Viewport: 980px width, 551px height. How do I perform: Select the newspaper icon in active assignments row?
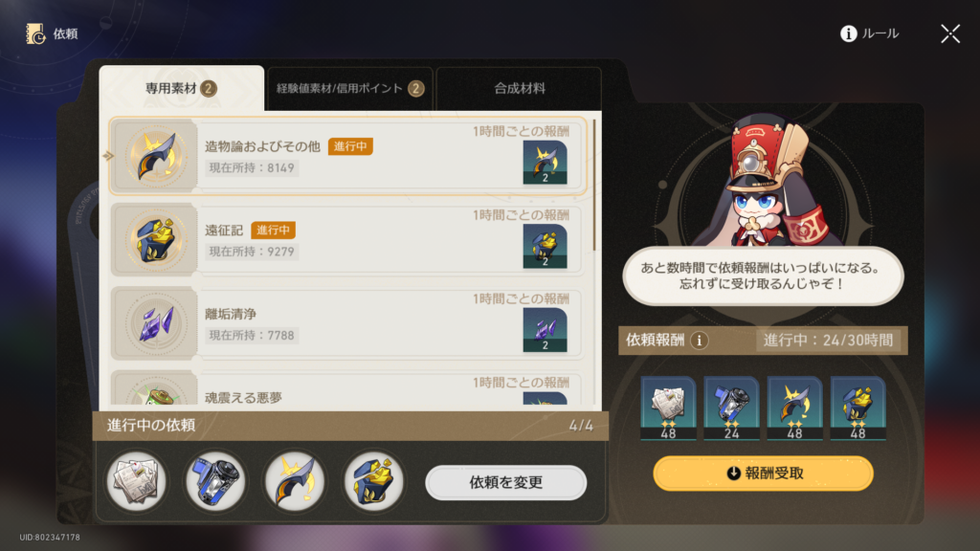136,482
